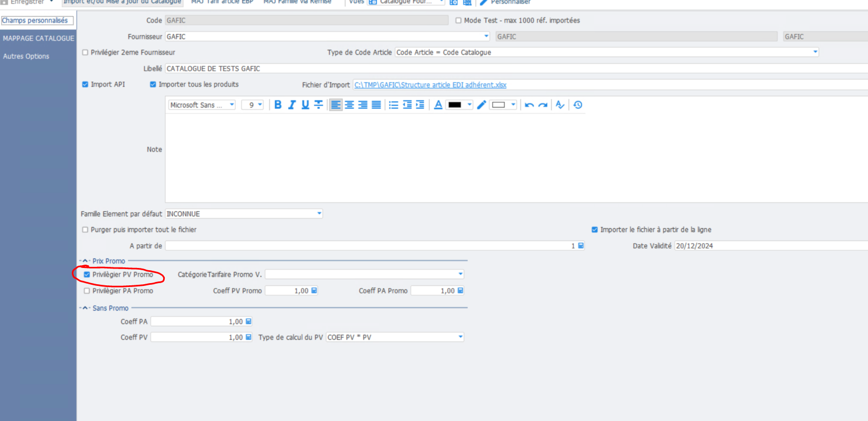Open the Type de Code Article dropdown
868x421 pixels.
pyautogui.click(x=815, y=52)
